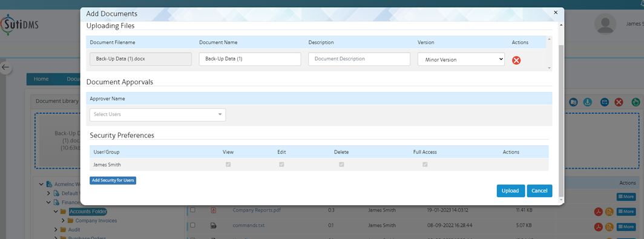Click the Approver Name column header
This screenshot has width=644, height=239.
(107, 99)
